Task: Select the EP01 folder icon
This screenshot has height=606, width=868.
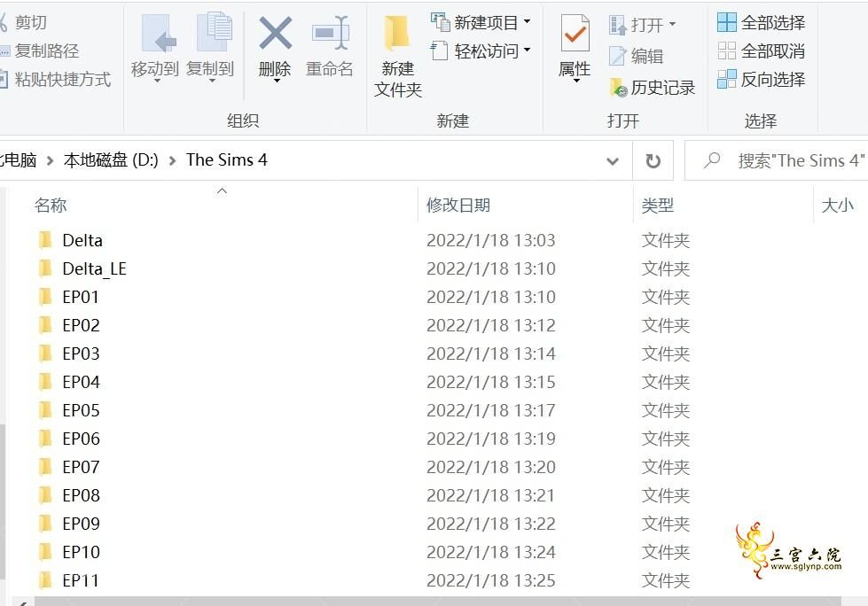Action: (x=45, y=297)
